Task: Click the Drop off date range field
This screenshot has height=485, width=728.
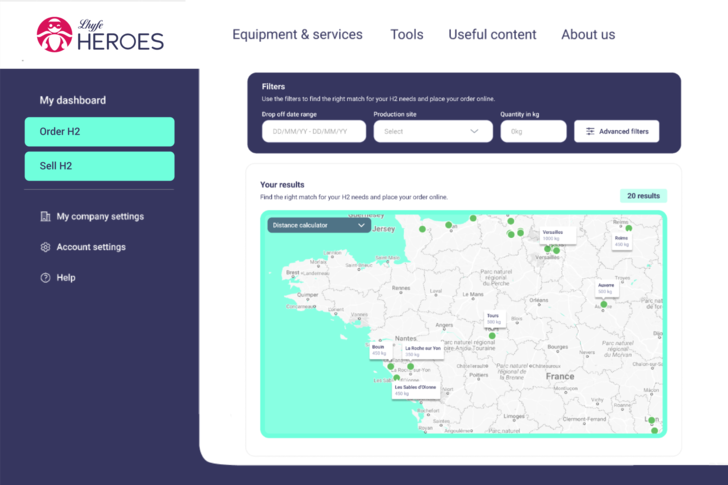Action: (313, 131)
